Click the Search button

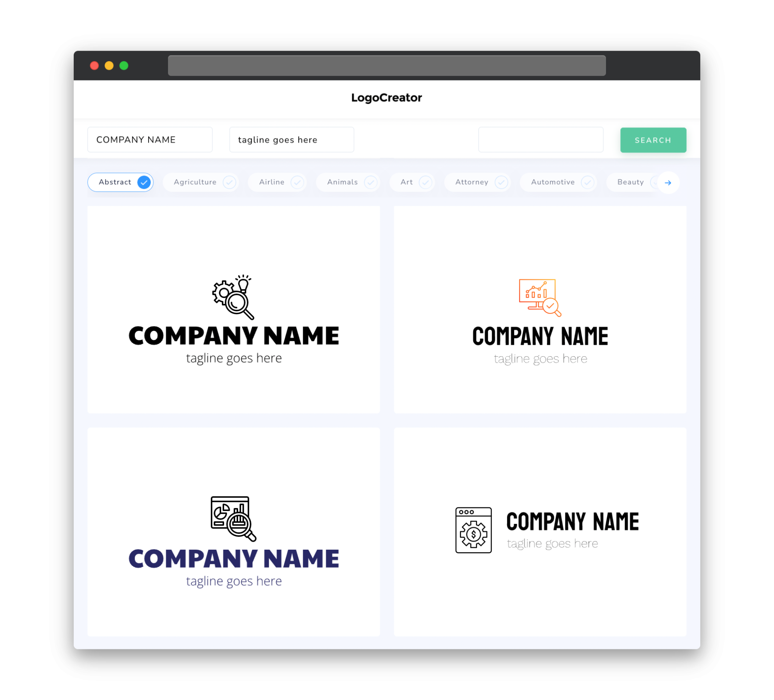(653, 139)
